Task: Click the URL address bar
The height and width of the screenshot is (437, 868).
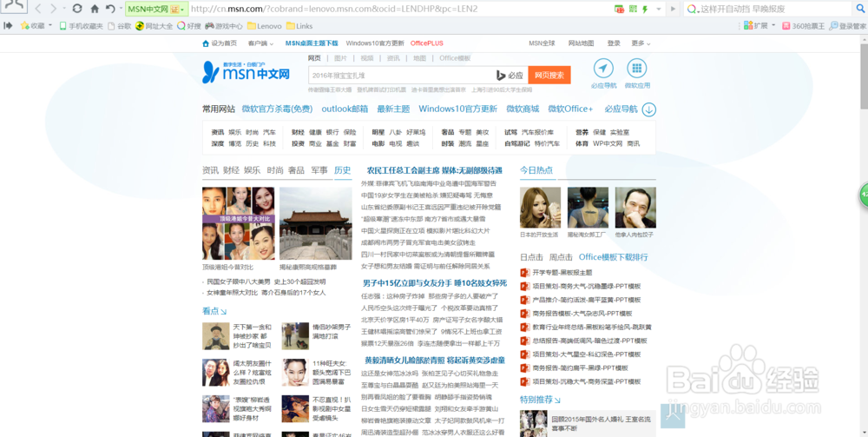Action: [398, 9]
